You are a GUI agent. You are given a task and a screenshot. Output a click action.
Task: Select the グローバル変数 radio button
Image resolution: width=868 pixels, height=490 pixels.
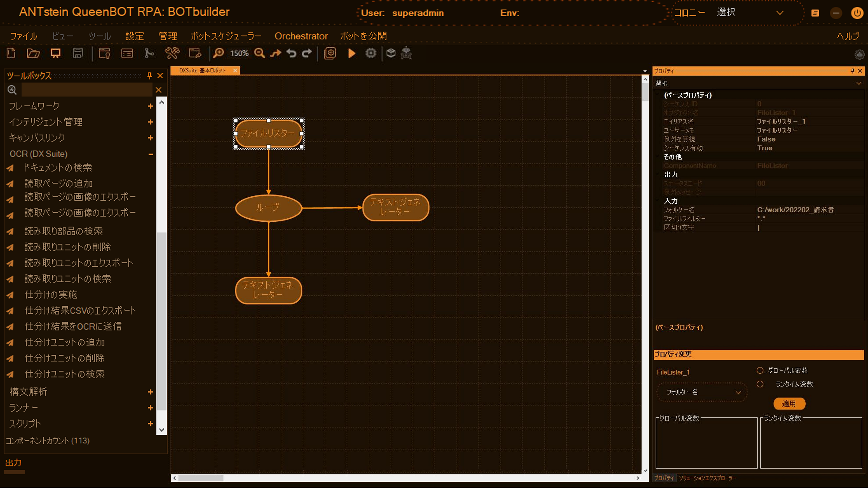click(760, 370)
